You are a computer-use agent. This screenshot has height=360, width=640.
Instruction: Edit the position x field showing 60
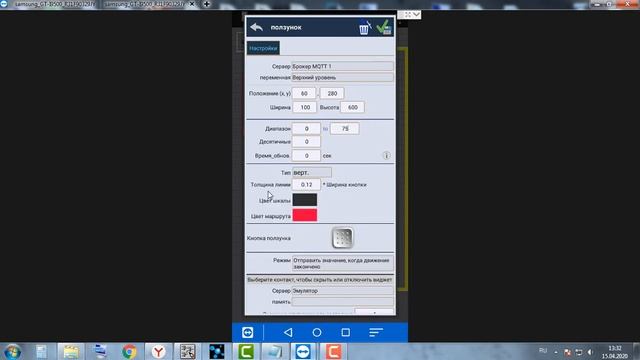tap(304, 93)
